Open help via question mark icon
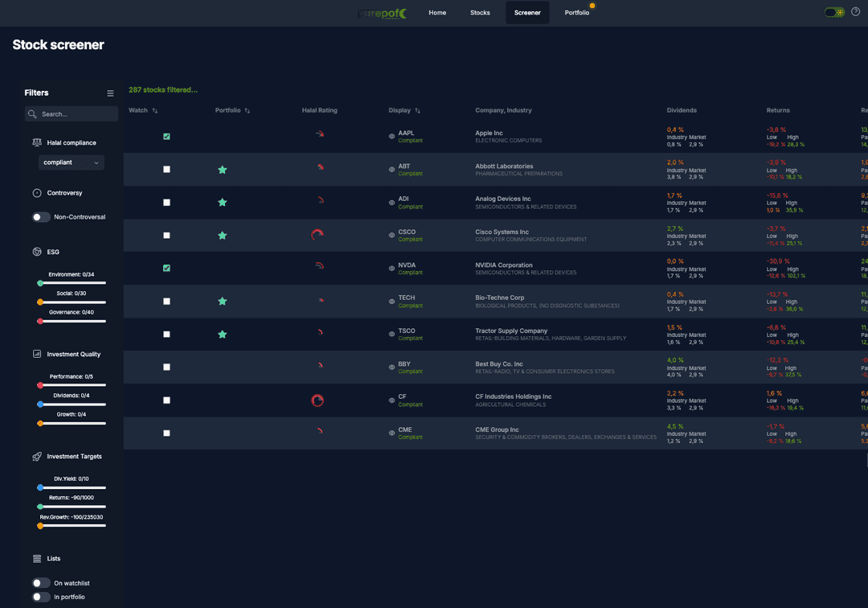The height and width of the screenshot is (608, 868). pos(855,11)
